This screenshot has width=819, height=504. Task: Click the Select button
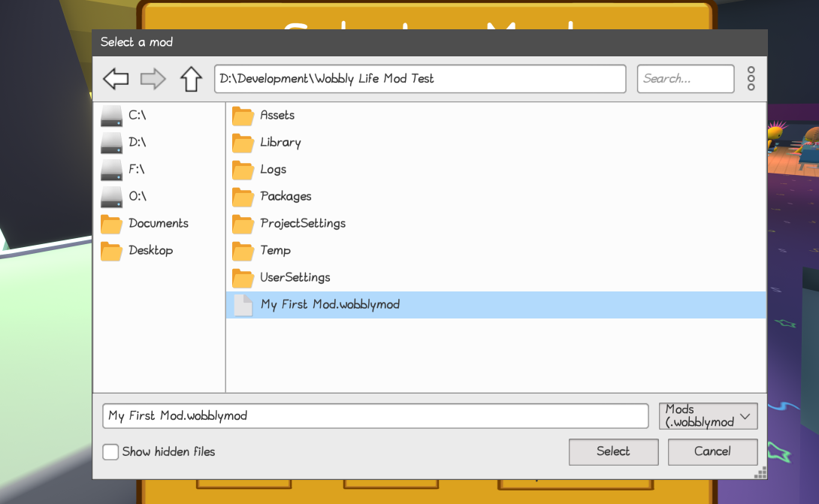[613, 451]
